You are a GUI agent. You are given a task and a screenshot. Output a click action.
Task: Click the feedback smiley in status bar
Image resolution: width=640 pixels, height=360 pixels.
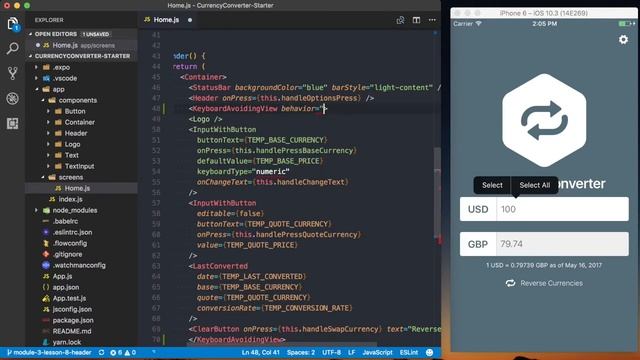pyautogui.click(x=429, y=352)
